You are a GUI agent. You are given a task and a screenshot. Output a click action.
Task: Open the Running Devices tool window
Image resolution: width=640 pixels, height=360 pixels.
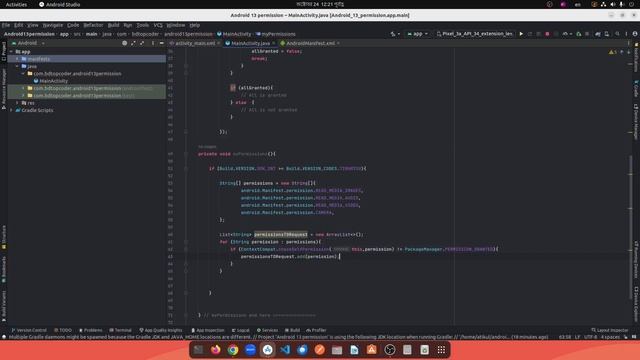pos(636,260)
